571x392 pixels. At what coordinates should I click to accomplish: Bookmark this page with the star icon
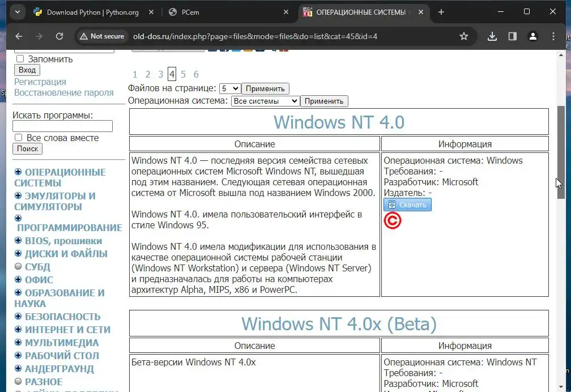(463, 36)
